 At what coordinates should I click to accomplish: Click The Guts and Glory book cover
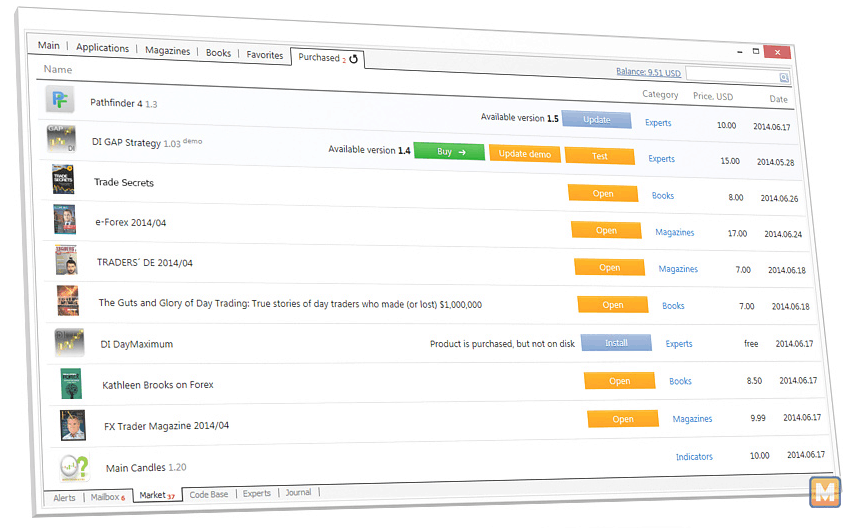[x=68, y=301]
